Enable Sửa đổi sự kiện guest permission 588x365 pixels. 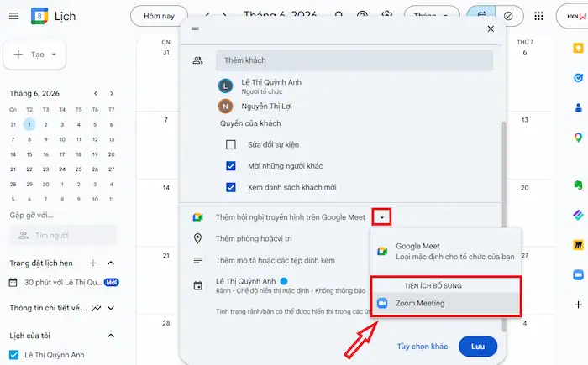pyautogui.click(x=231, y=144)
